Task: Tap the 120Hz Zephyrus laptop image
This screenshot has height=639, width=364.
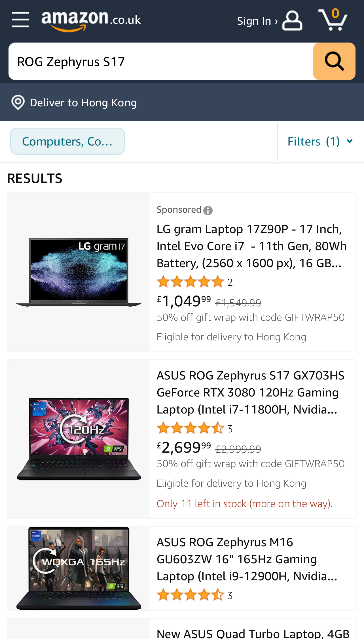Action: coord(79,439)
